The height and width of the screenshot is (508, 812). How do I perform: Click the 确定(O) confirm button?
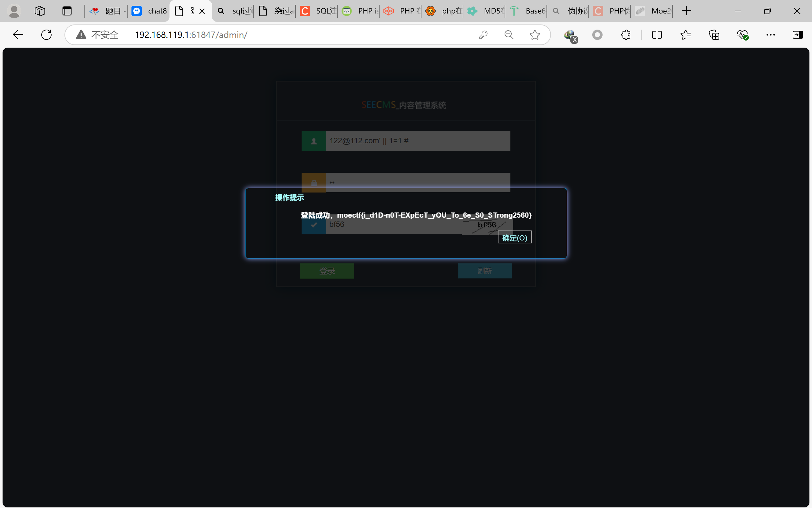click(x=515, y=238)
